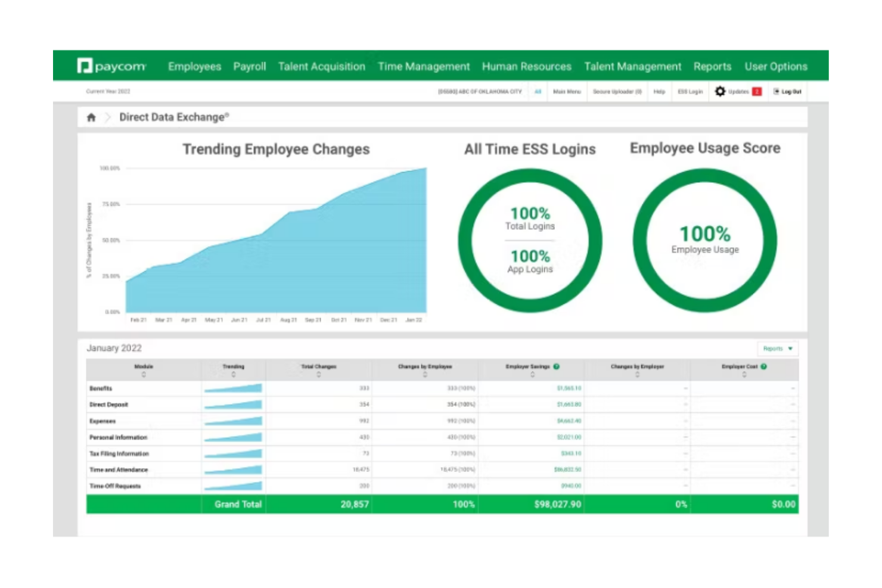The width and height of the screenshot is (882, 588).
Task: Click the January 2022 heading
Action: point(114,349)
